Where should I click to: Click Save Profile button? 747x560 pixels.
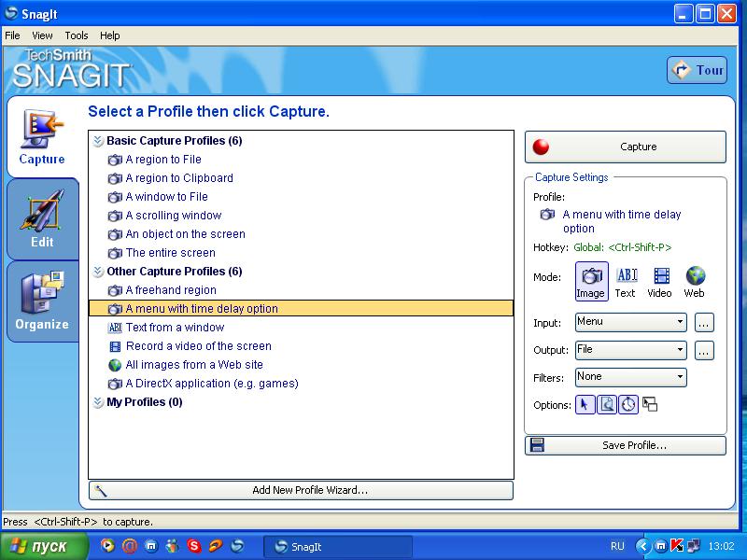click(626, 445)
